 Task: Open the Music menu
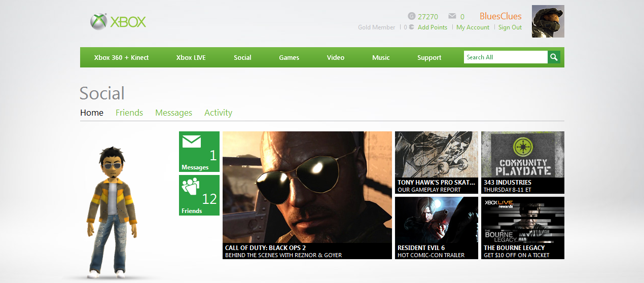[381, 57]
